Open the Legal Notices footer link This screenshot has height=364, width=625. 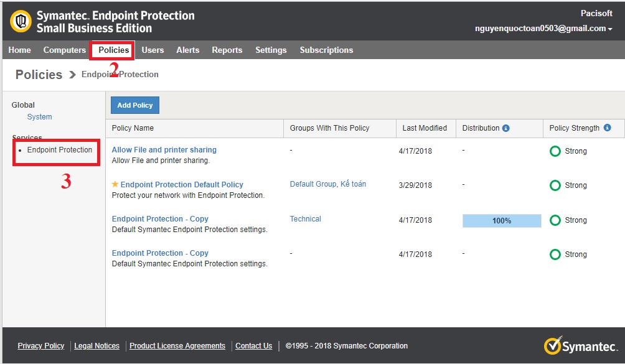(97, 346)
